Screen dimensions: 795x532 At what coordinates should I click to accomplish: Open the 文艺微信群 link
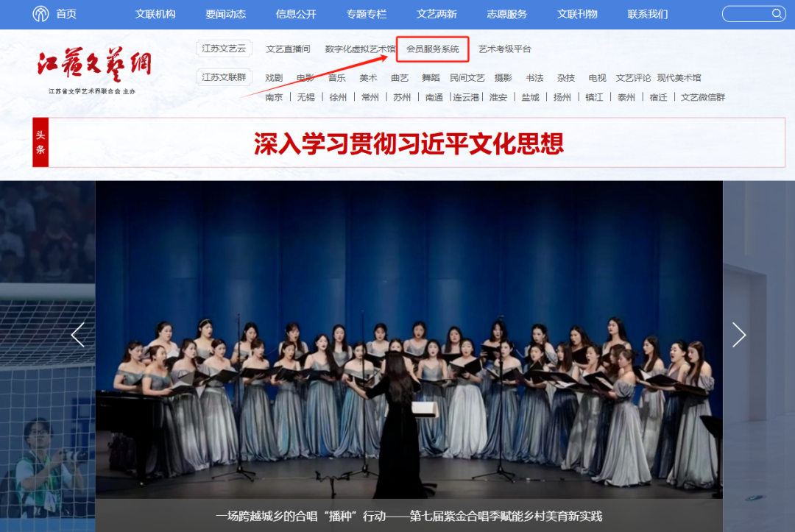click(x=702, y=97)
